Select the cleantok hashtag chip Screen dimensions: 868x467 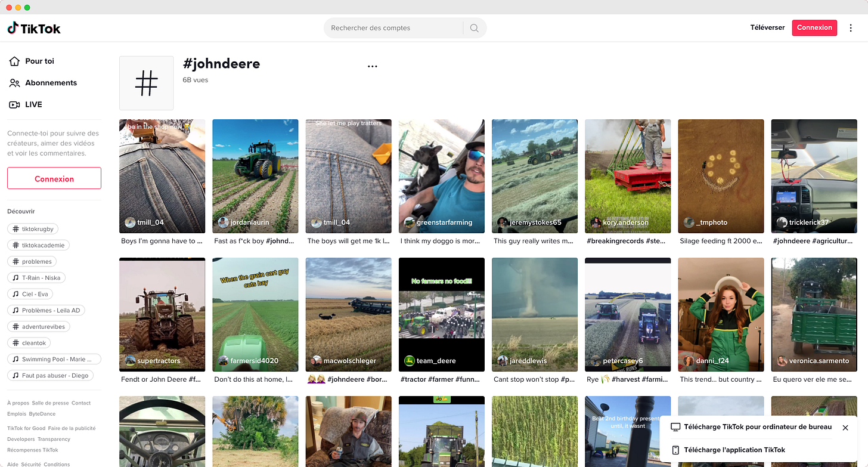(29, 343)
